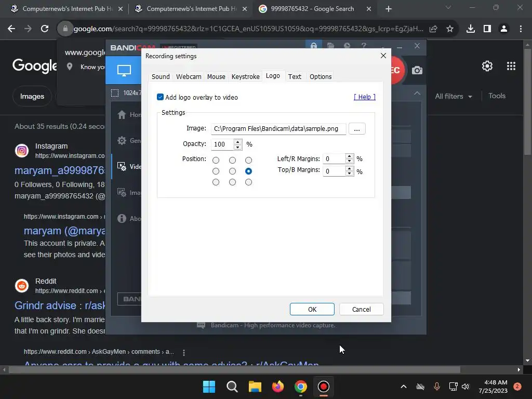Click the logo image path field
The width and height of the screenshot is (532, 399).
point(278,129)
